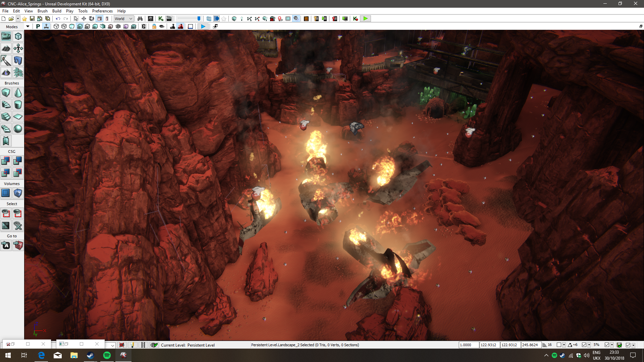
Task: Activate Camera mode in Modes panel
Action: (6, 36)
